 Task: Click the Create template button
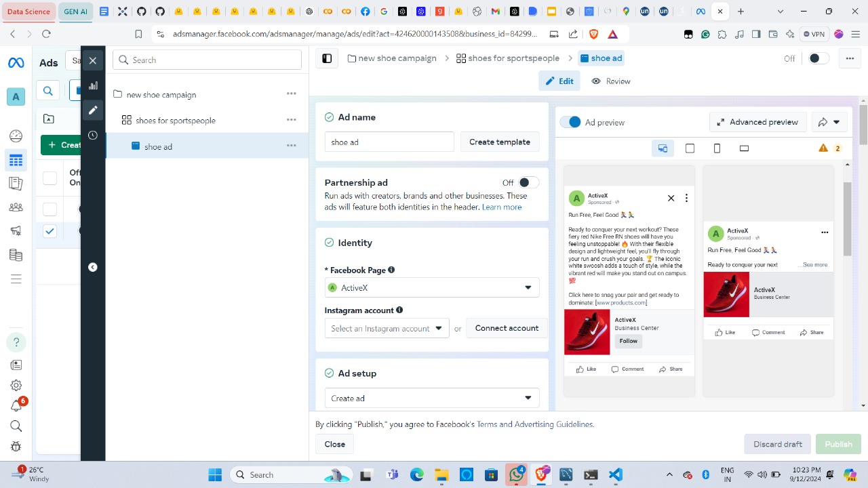(x=500, y=142)
